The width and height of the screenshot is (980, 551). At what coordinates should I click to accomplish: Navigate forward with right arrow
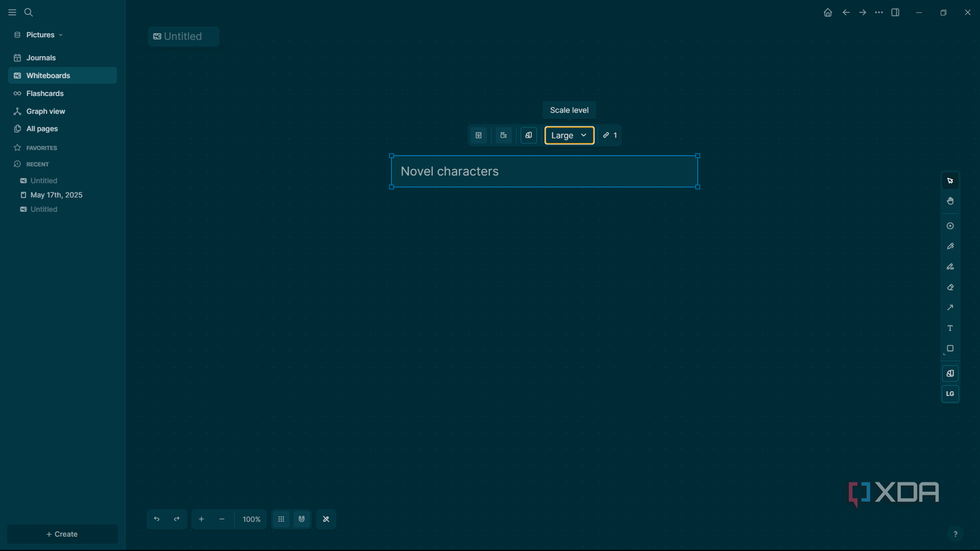click(862, 12)
